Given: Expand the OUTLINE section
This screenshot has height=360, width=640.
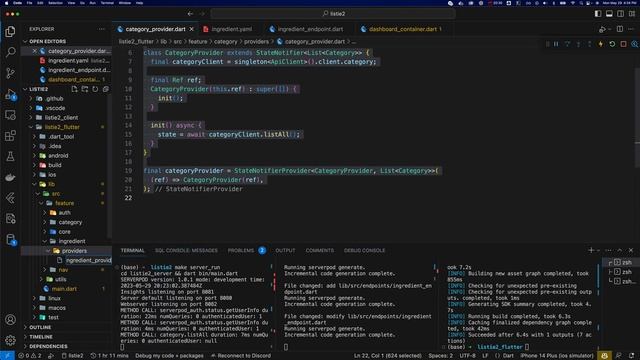Looking at the screenshot, I should [x=40, y=327].
